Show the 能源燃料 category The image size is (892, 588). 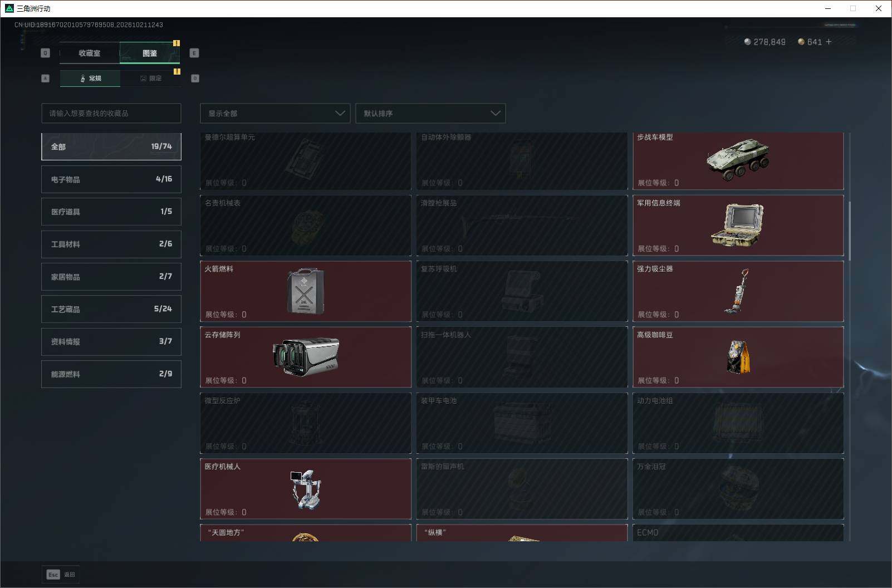coord(111,374)
